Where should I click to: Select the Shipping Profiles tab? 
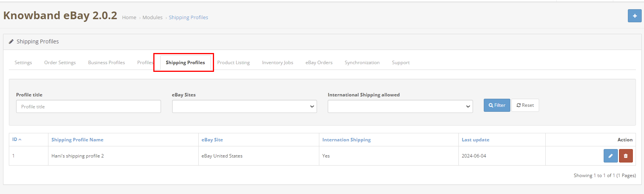[x=185, y=63]
